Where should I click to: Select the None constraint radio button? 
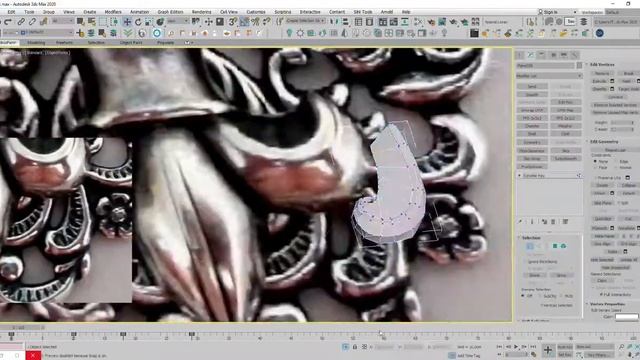tap(596, 162)
